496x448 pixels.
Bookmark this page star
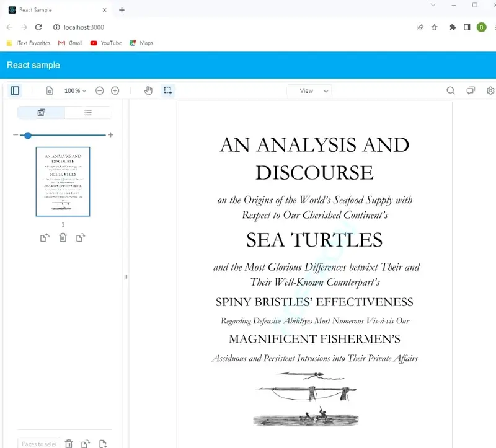(435, 27)
